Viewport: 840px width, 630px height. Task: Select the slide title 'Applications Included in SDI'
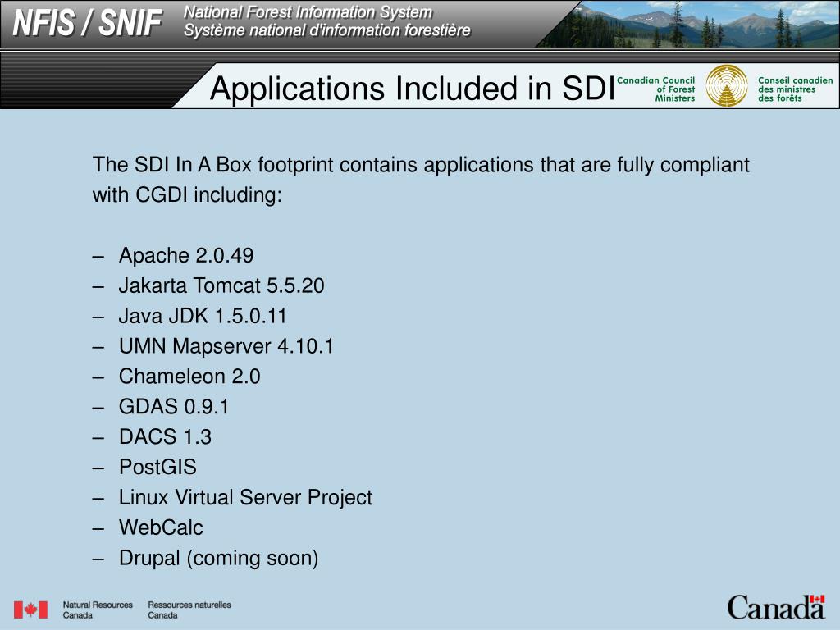coord(413,89)
